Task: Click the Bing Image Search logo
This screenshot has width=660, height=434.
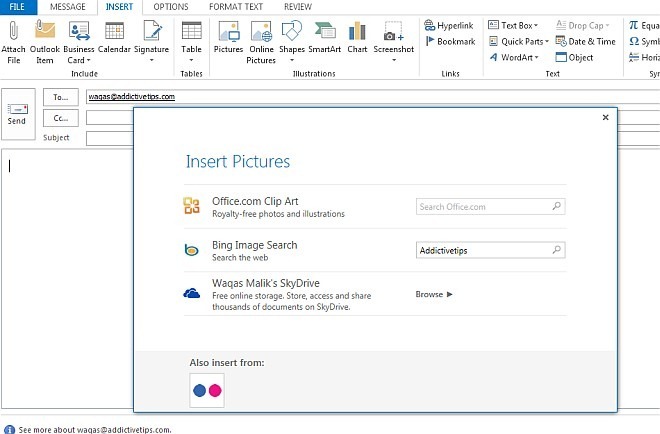Action: point(192,250)
